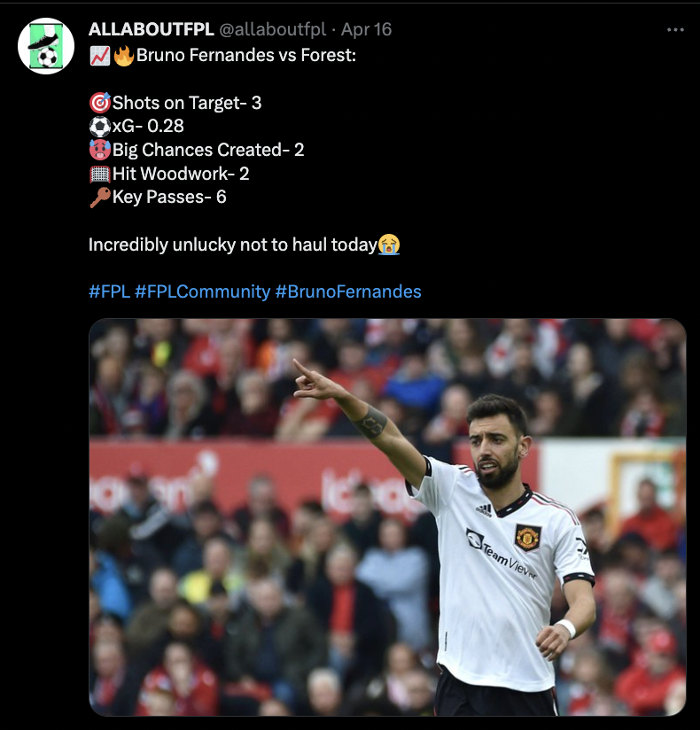
Task: Open the three-dot more options menu
Action: [675, 29]
